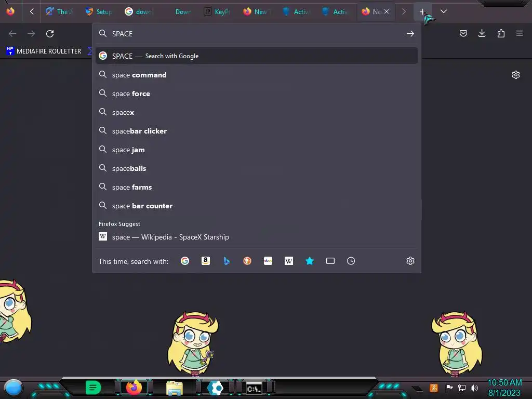Go back one page
Viewport: 532px width, 399px height.
(x=12, y=34)
